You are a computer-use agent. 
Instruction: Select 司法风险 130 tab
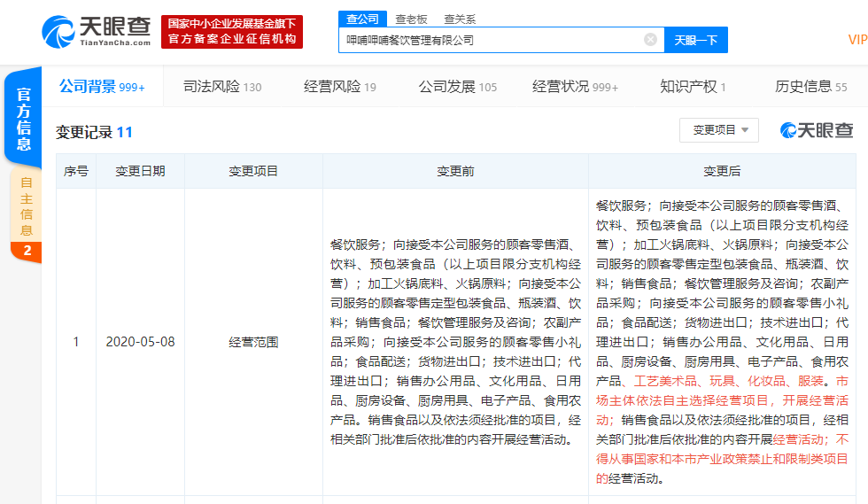pyautogui.click(x=222, y=87)
